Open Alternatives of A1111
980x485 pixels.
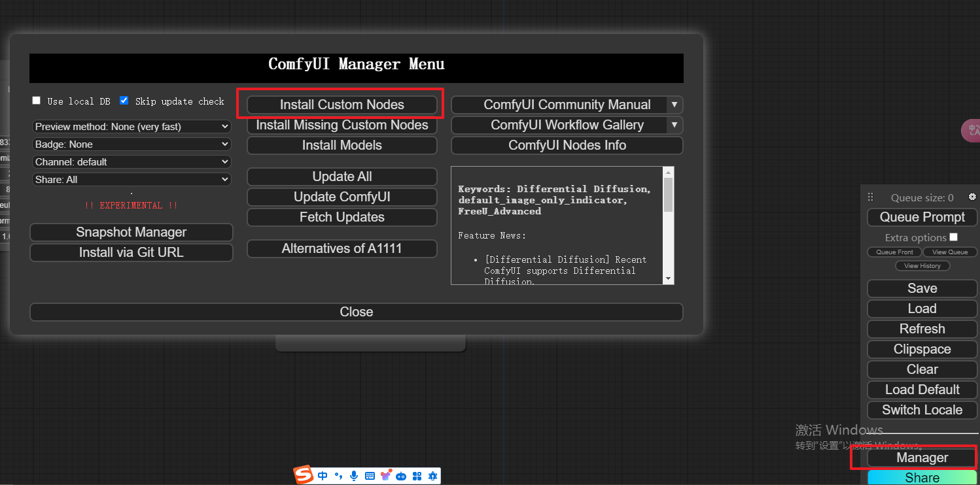point(342,248)
